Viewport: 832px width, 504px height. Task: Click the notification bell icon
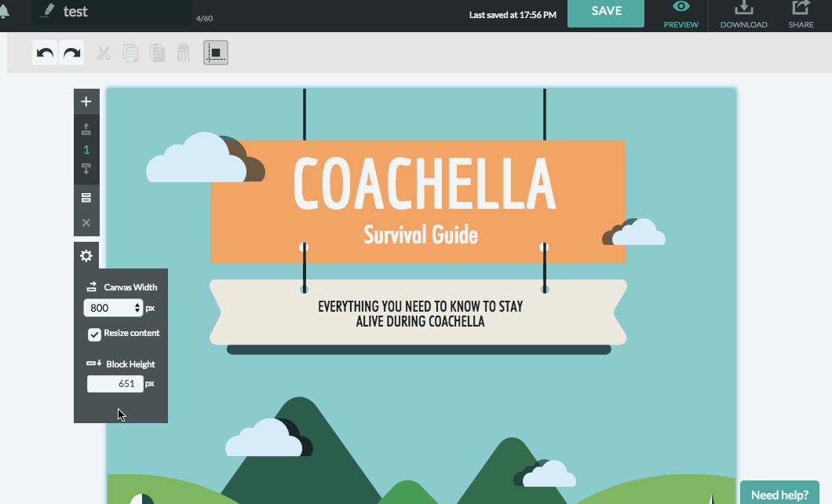tap(3, 11)
